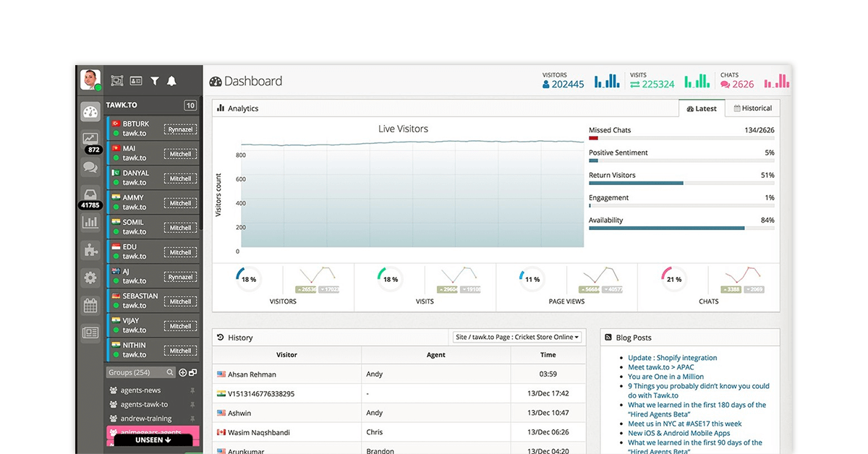Click the blue Visitors mini bar chart
868x454 pixels.
606,80
